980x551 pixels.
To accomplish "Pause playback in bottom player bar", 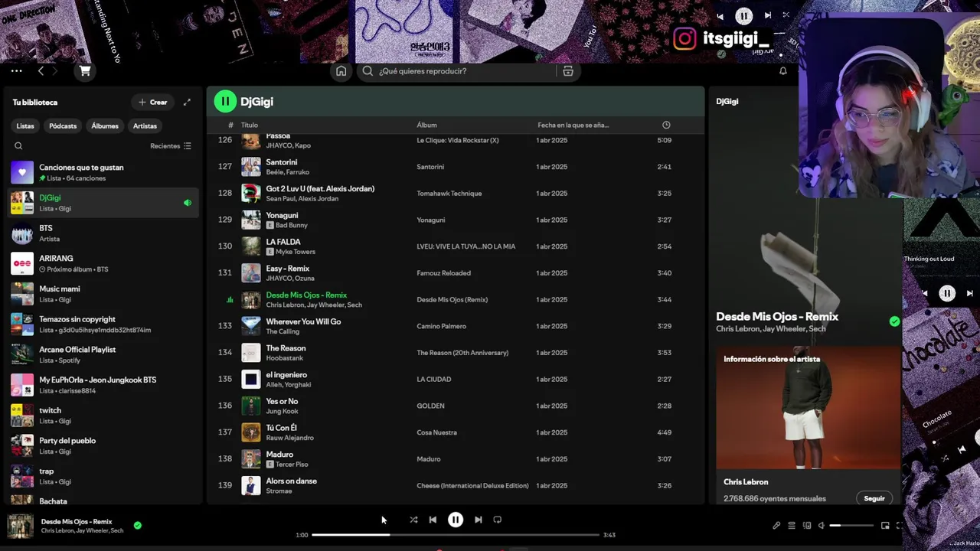I will (456, 520).
